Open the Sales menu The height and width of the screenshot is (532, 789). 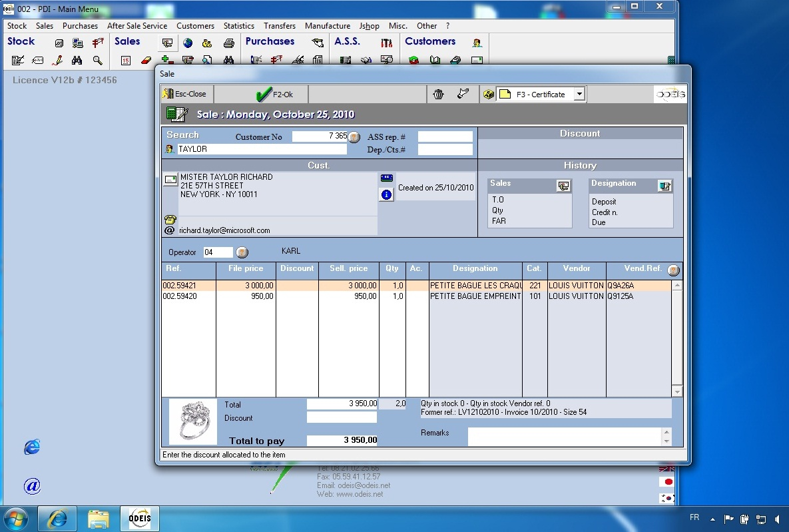[45, 26]
